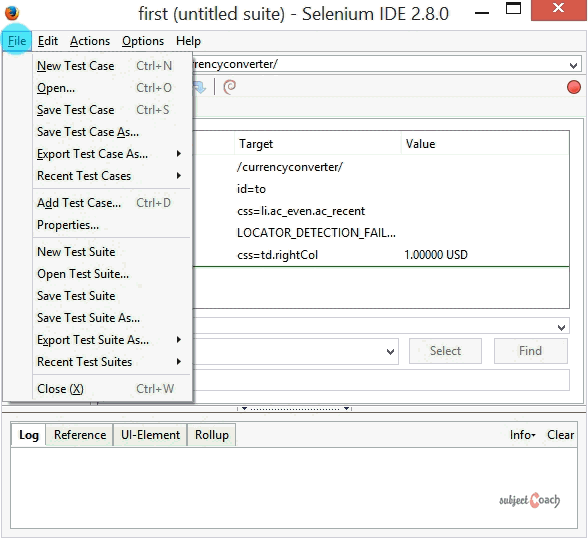Open the Command field dropdown arrow

pyautogui.click(x=561, y=327)
